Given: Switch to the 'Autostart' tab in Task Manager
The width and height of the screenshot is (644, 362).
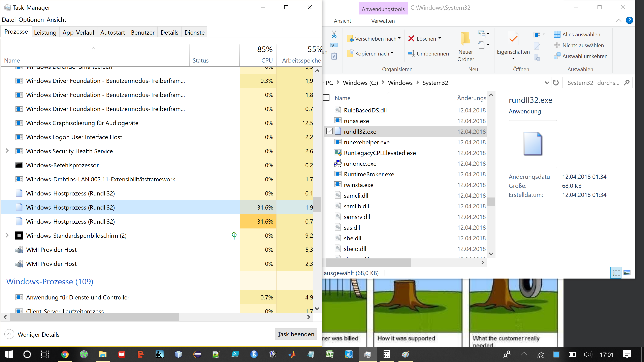Looking at the screenshot, I should coord(112,32).
